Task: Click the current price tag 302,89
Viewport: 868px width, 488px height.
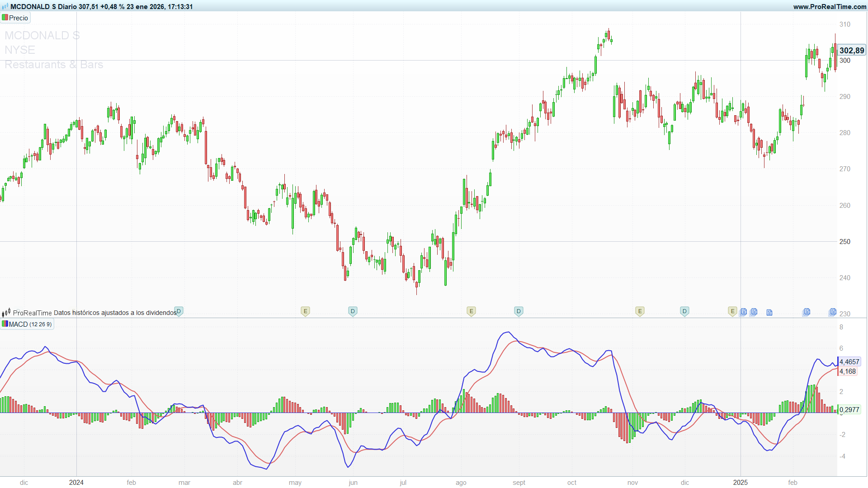Action: pos(852,51)
